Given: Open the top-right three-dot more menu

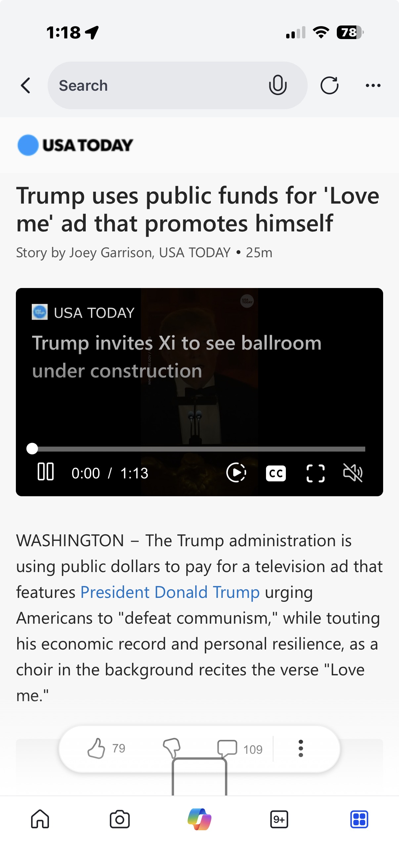Looking at the screenshot, I should (373, 86).
